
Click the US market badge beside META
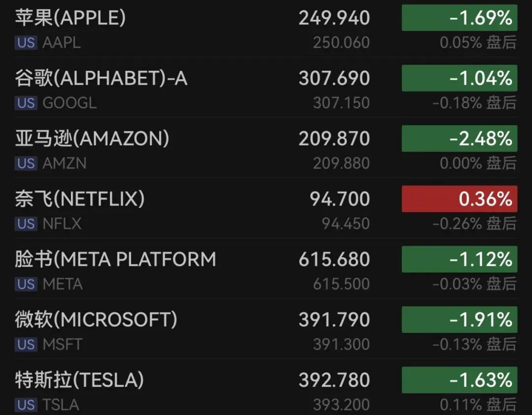26,284
